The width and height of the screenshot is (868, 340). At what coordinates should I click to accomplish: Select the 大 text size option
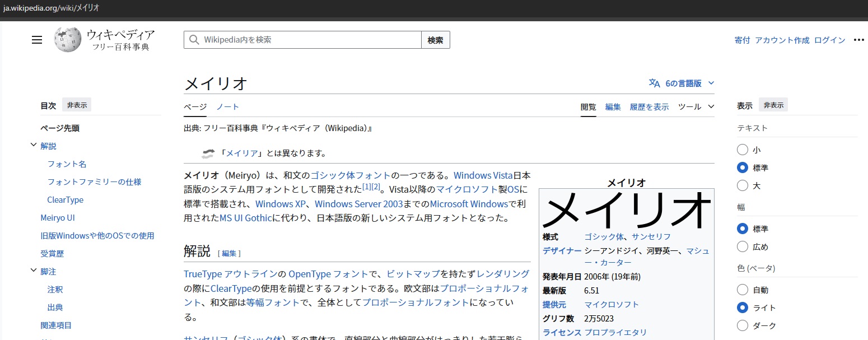743,185
